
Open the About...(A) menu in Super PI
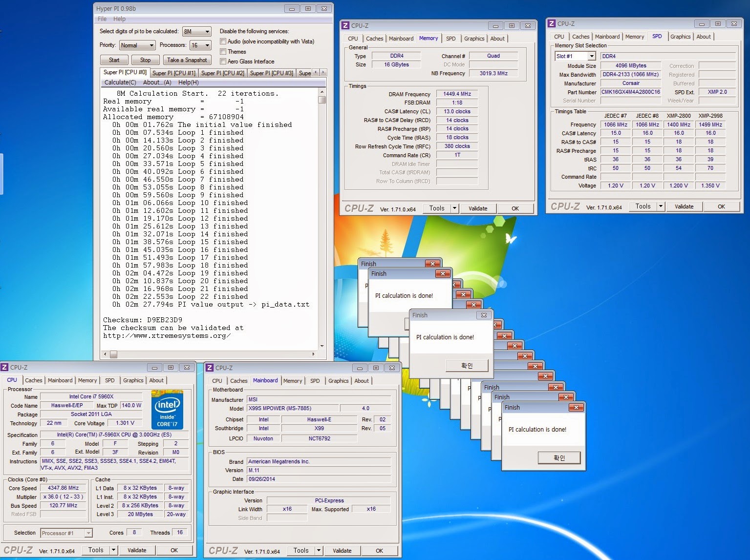click(157, 83)
